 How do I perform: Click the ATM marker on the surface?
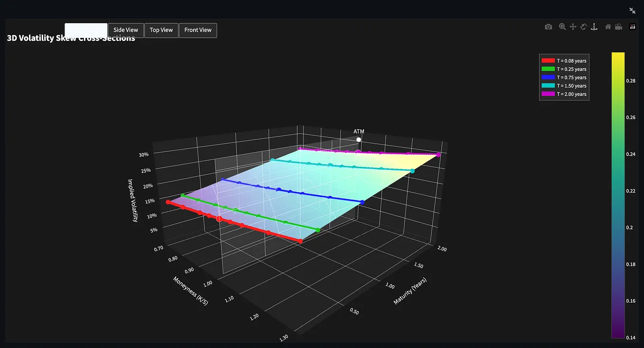[359, 139]
